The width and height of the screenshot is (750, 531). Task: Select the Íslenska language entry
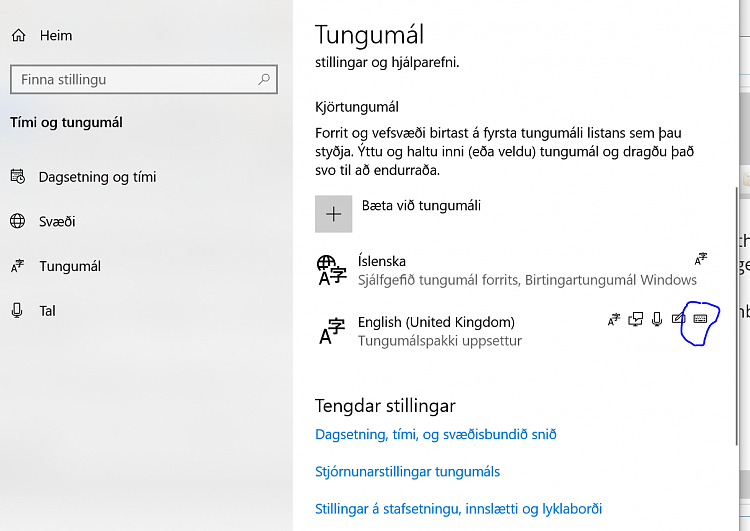pos(512,270)
